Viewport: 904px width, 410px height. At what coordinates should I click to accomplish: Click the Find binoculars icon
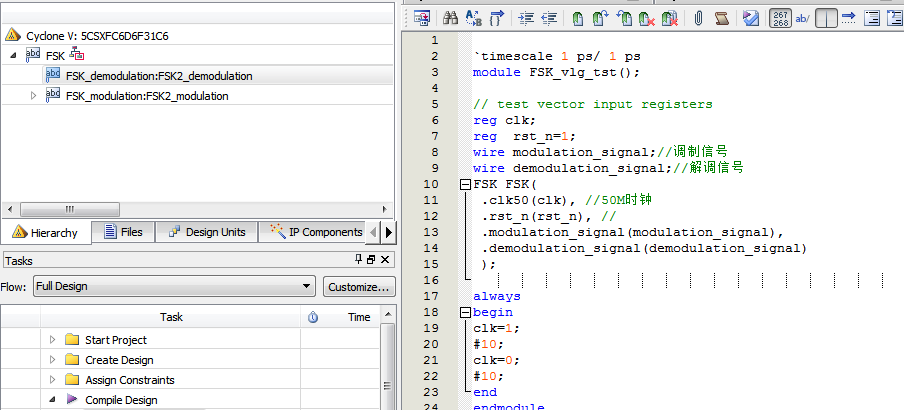tap(450, 18)
